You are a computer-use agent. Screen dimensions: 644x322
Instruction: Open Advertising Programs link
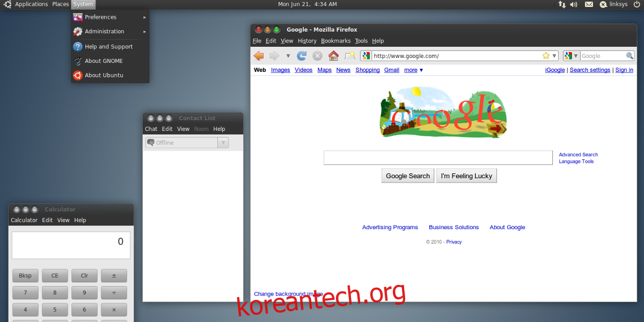(x=390, y=228)
